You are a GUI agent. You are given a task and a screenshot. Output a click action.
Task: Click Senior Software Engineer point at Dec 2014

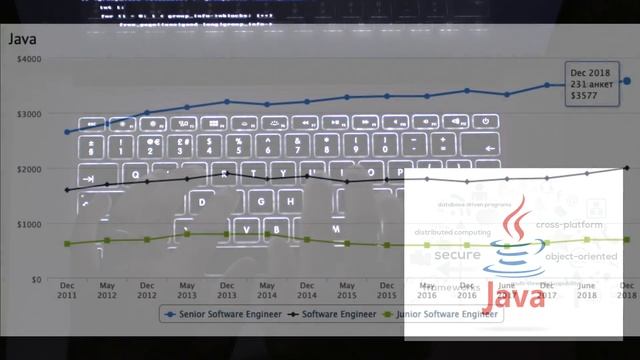[x=307, y=102]
